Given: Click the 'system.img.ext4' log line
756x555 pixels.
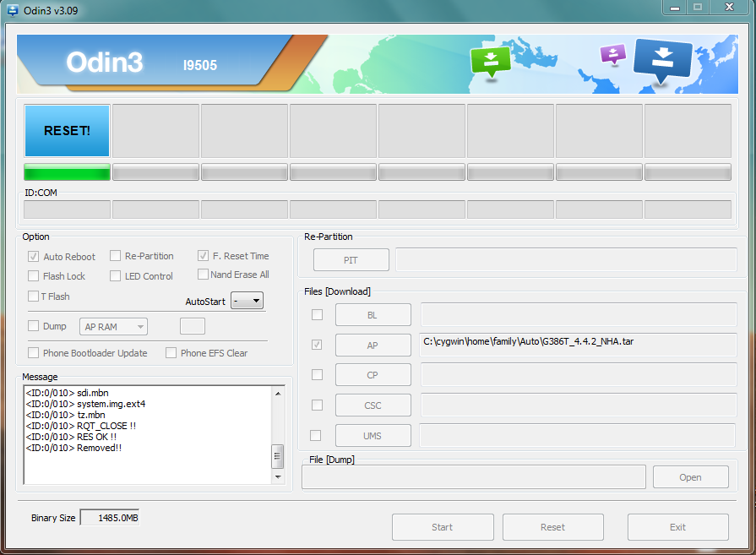Looking at the screenshot, I should tap(85, 404).
